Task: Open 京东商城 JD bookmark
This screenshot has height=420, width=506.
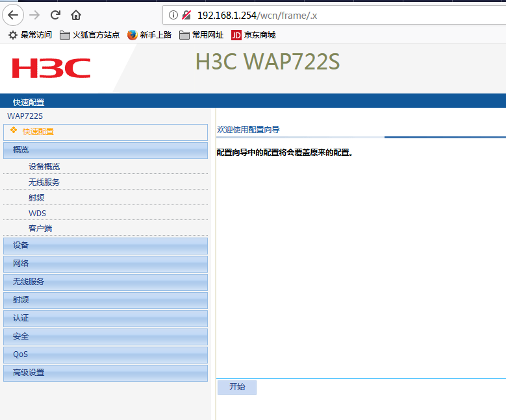Action: tap(253, 35)
